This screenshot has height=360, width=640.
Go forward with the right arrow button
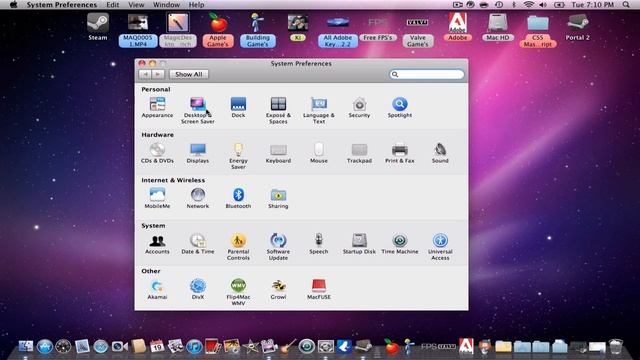pos(158,74)
